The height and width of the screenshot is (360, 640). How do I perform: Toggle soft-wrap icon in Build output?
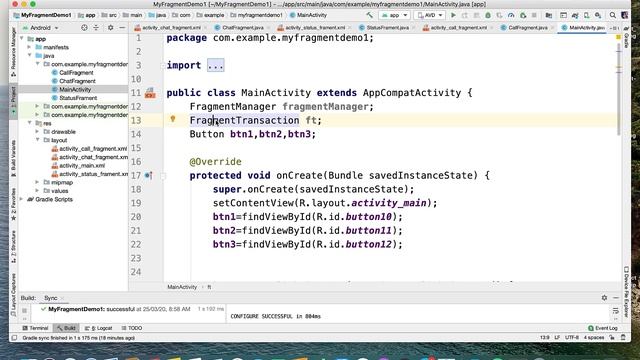tap(616, 311)
